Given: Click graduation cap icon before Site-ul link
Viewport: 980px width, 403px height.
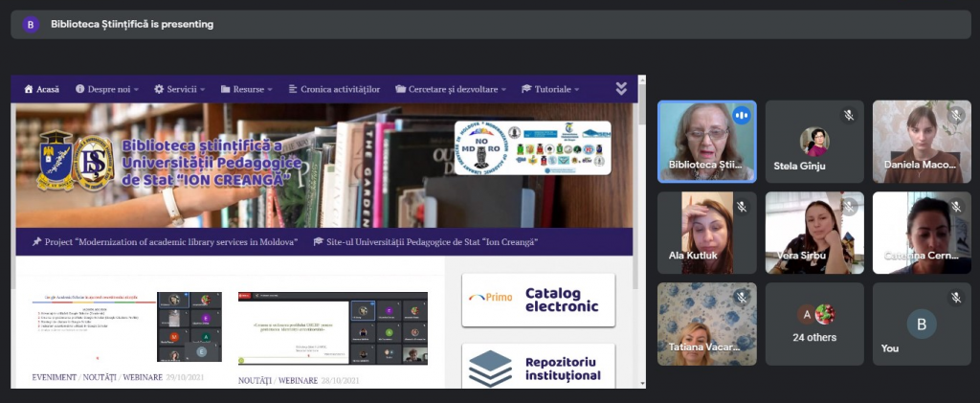Looking at the screenshot, I should (318, 242).
